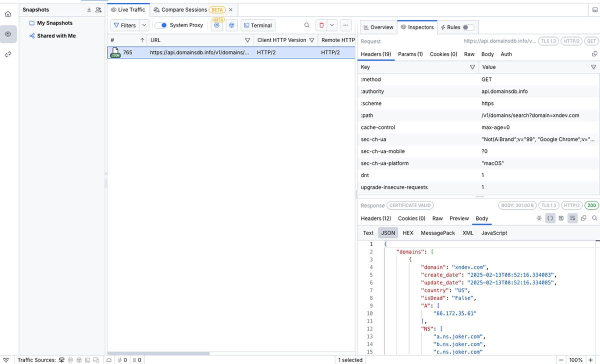Activate the response body search icon
Image resolution: width=600 pixels, height=364 pixels.
(594, 218)
